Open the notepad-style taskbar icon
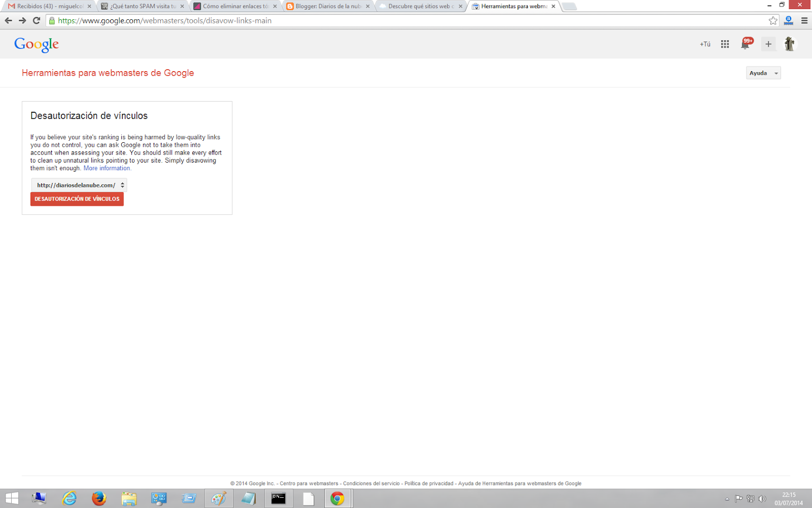 tap(249, 499)
